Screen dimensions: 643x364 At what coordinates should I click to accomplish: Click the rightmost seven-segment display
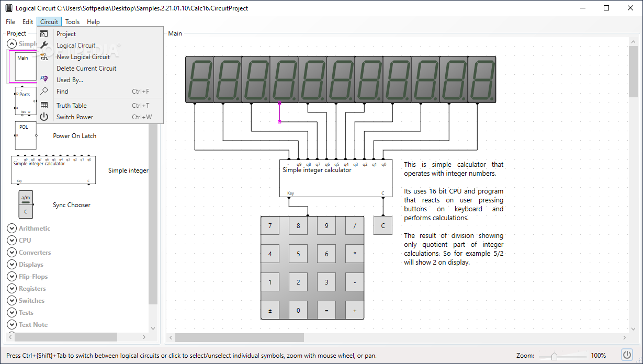pyautogui.click(x=482, y=79)
